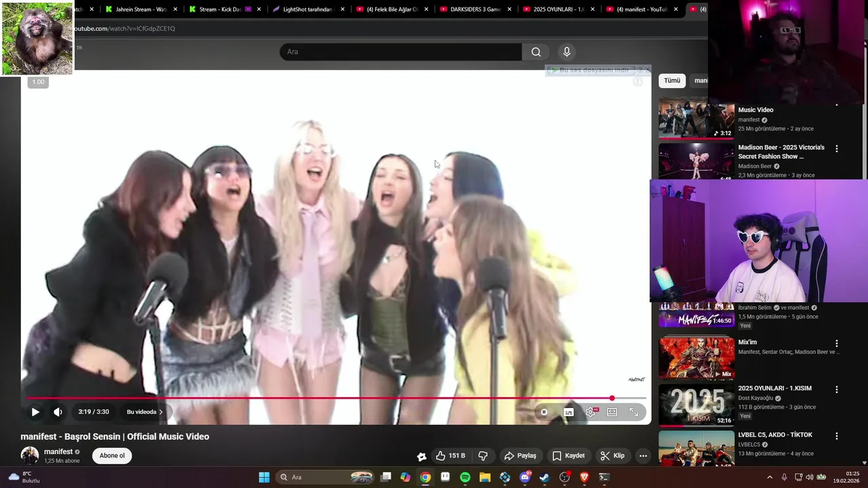The height and width of the screenshot is (488, 868).
Task: Subscribe using the 'Abone ol' button
Action: (x=112, y=455)
